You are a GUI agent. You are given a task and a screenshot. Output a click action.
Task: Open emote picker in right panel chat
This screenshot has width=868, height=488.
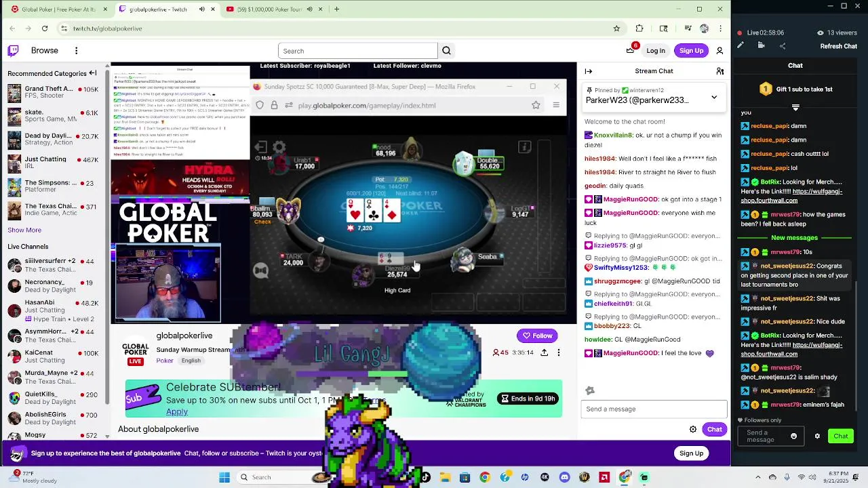click(793, 436)
